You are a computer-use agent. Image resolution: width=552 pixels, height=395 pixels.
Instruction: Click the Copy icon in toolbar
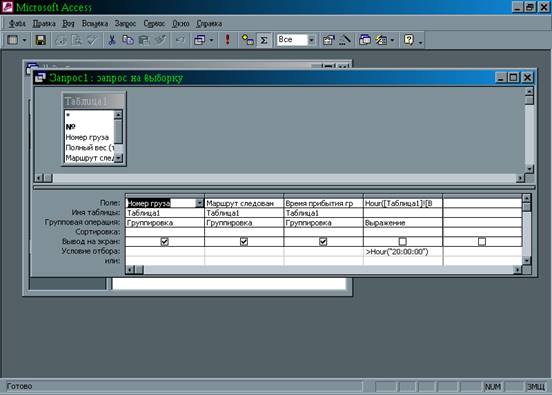[127, 40]
